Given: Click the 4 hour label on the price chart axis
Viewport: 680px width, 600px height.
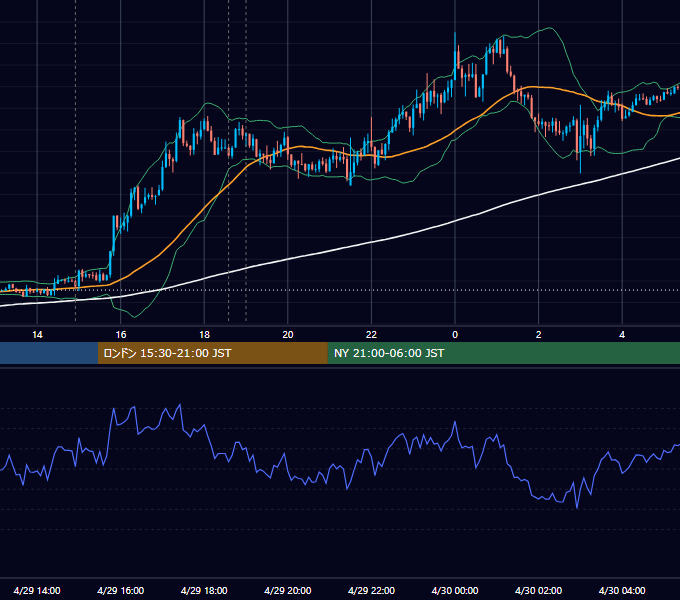Looking at the screenshot, I should point(622,335).
